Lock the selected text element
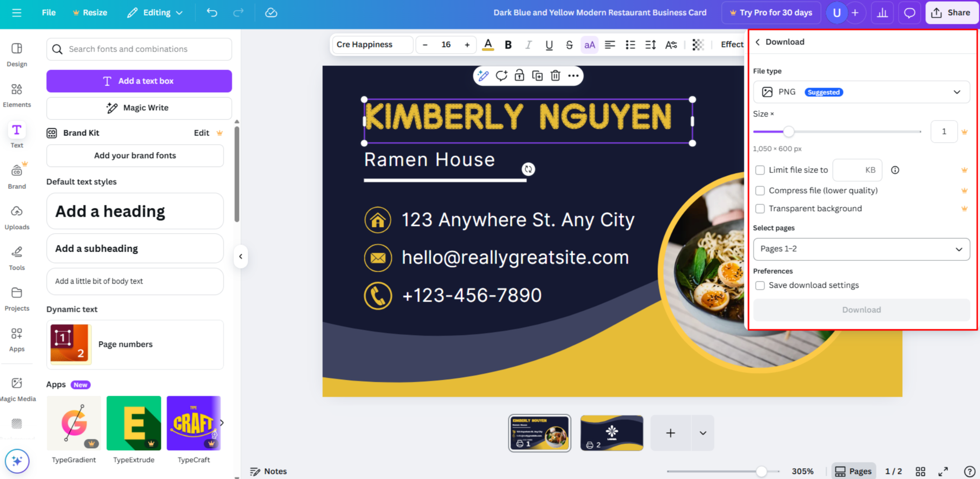Image resolution: width=980 pixels, height=479 pixels. tap(519, 76)
